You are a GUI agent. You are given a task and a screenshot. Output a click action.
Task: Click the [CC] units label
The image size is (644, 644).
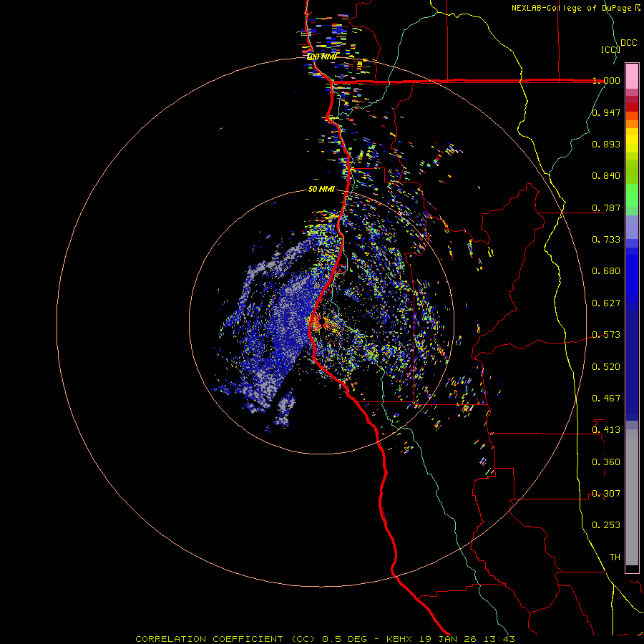click(610, 49)
